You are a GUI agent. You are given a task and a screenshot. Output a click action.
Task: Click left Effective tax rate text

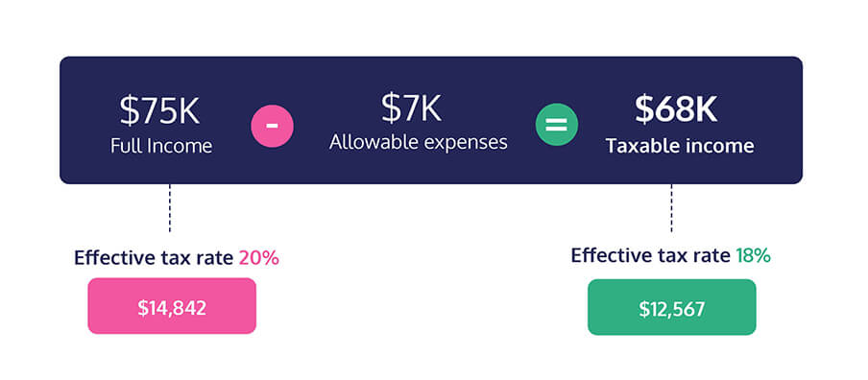click(154, 258)
